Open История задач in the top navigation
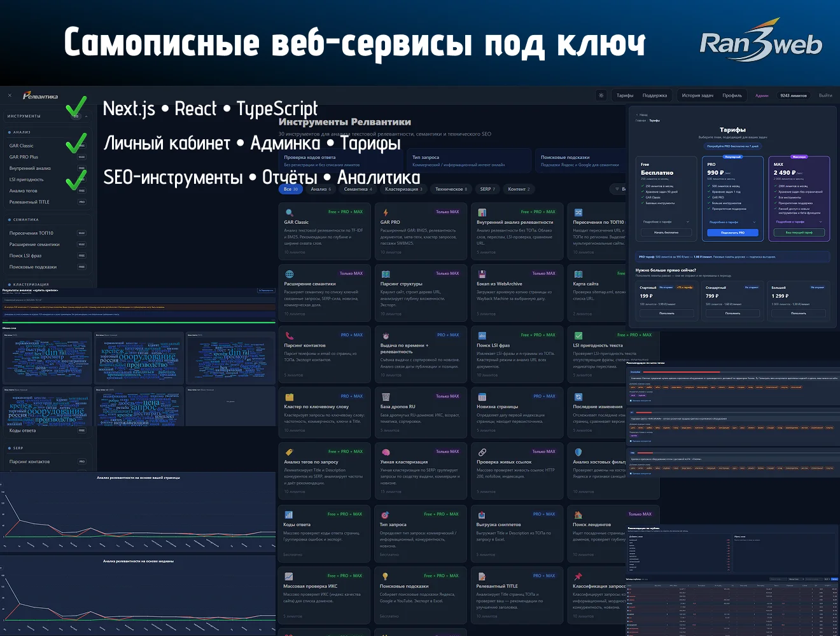The image size is (840, 636). [697, 95]
